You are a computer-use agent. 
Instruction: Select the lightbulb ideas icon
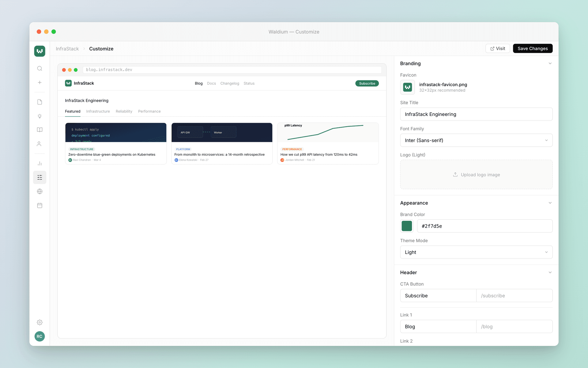[40, 116]
